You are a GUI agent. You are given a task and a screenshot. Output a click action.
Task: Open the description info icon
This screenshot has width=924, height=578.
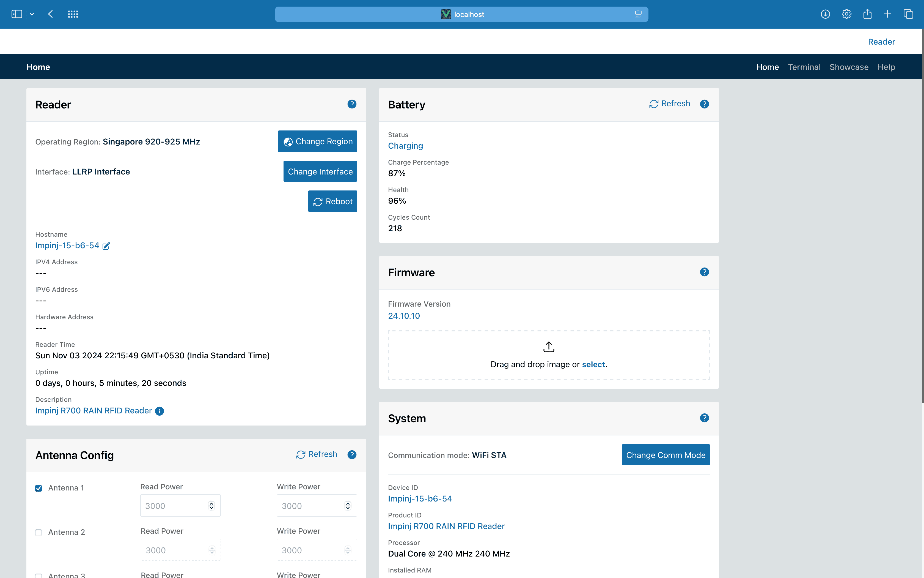pyautogui.click(x=159, y=411)
